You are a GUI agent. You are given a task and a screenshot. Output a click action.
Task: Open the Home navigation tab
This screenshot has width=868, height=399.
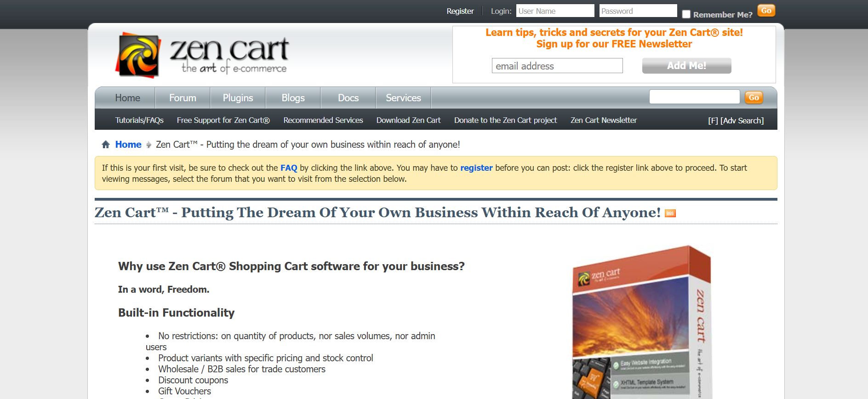click(x=128, y=98)
